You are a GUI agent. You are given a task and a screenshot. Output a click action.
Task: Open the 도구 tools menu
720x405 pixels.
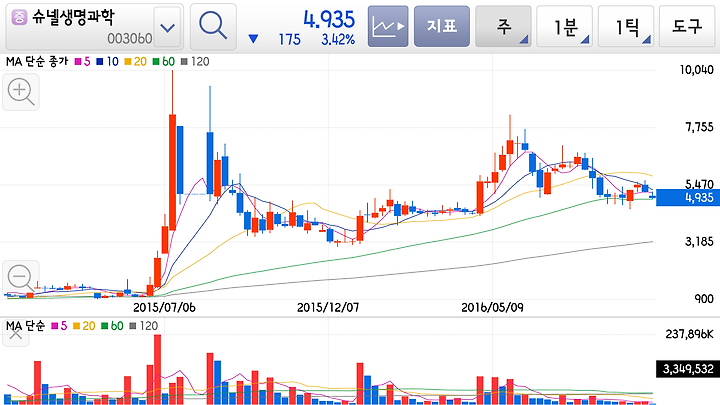[687, 27]
